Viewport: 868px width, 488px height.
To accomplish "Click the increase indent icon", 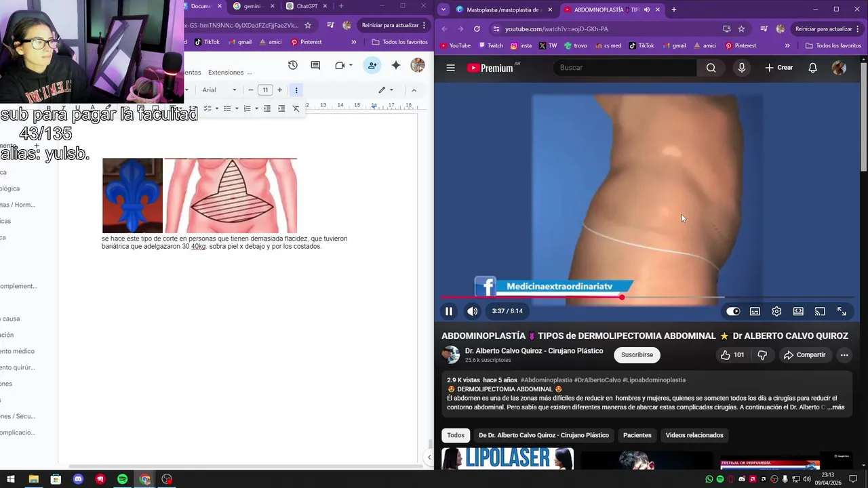I will (281, 108).
